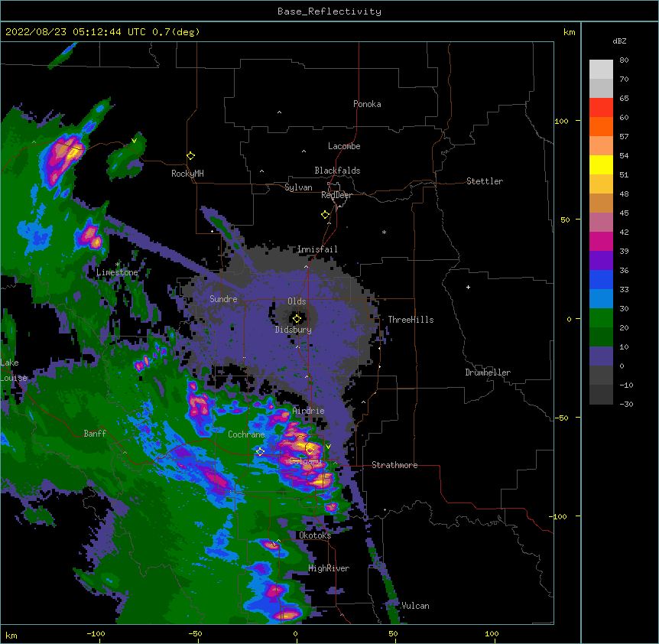Select the bright green 20-30 dBZ legend swatch
Screen dimensions: 659x644
(601, 318)
